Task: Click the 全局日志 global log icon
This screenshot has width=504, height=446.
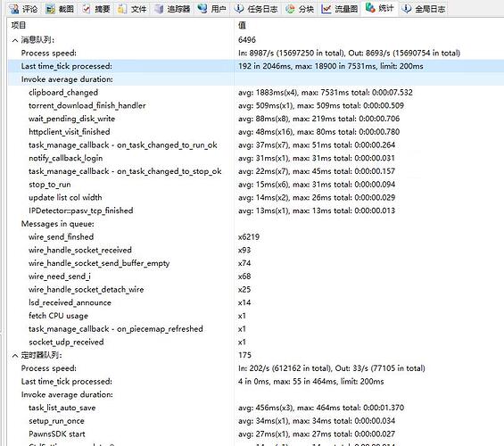Action: tap(407, 8)
